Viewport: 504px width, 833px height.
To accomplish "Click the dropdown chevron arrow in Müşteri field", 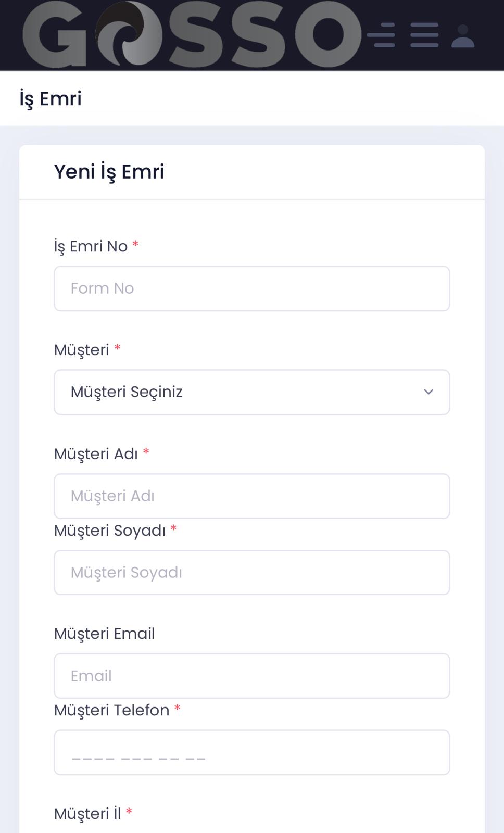I will tap(428, 392).
